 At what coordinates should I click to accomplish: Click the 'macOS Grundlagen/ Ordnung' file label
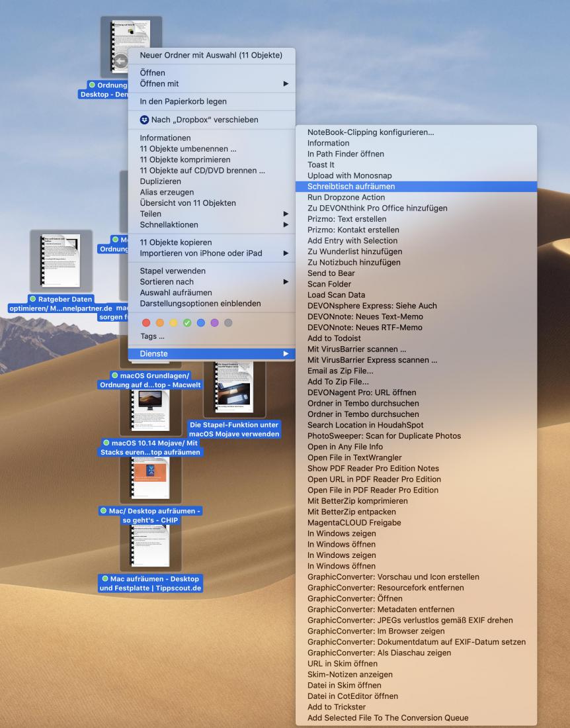(x=150, y=380)
